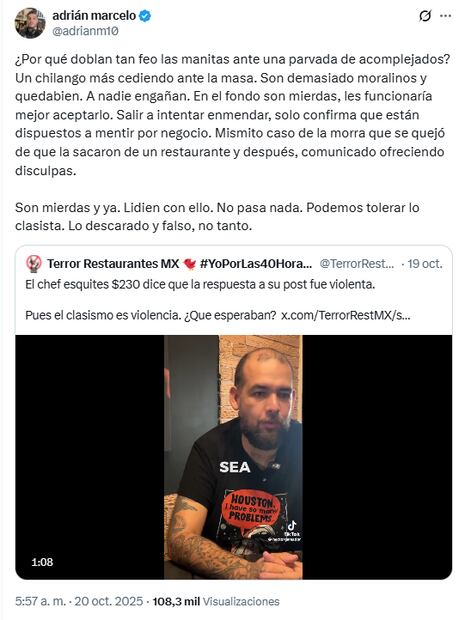The width and height of the screenshot is (465, 620).
Task: Click the quoted tweet text about chef esquites $230
Action: click(200, 284)
